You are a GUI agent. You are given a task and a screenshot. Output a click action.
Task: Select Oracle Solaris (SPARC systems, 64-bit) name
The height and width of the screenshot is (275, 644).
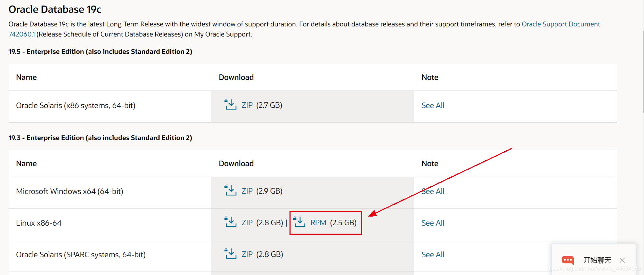81,254
